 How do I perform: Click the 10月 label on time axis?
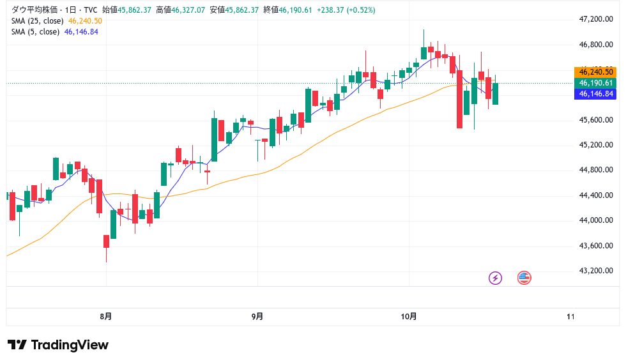pos(409,316)
